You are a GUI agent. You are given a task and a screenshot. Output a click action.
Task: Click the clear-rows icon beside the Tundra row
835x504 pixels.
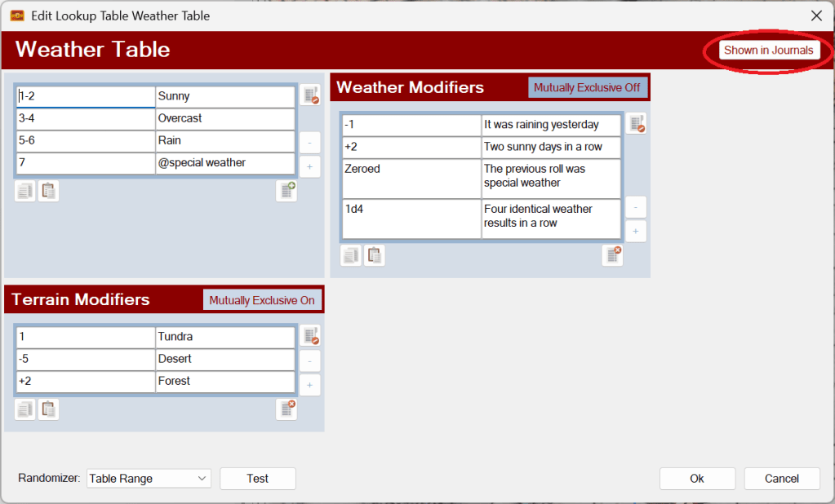pyautogui.click(x=309, y=336)
